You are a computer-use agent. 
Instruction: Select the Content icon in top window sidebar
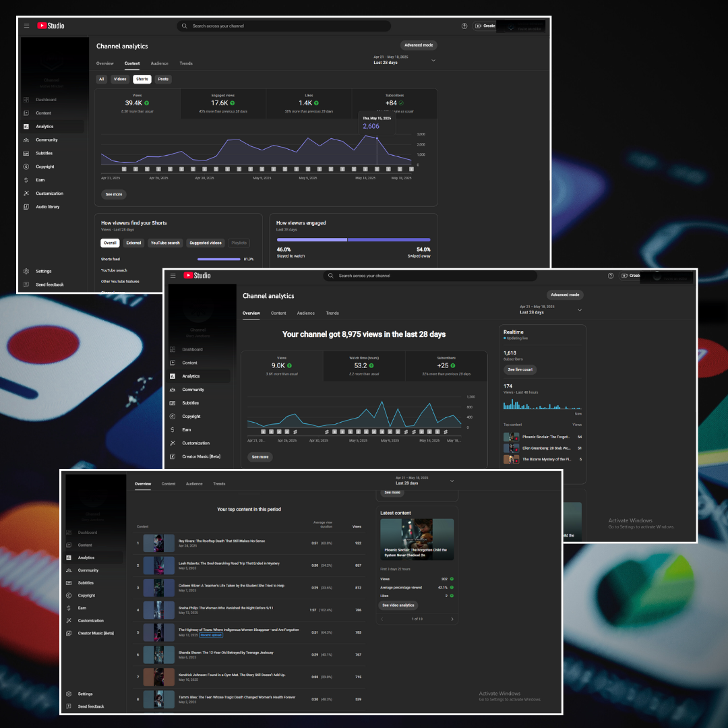26,113
